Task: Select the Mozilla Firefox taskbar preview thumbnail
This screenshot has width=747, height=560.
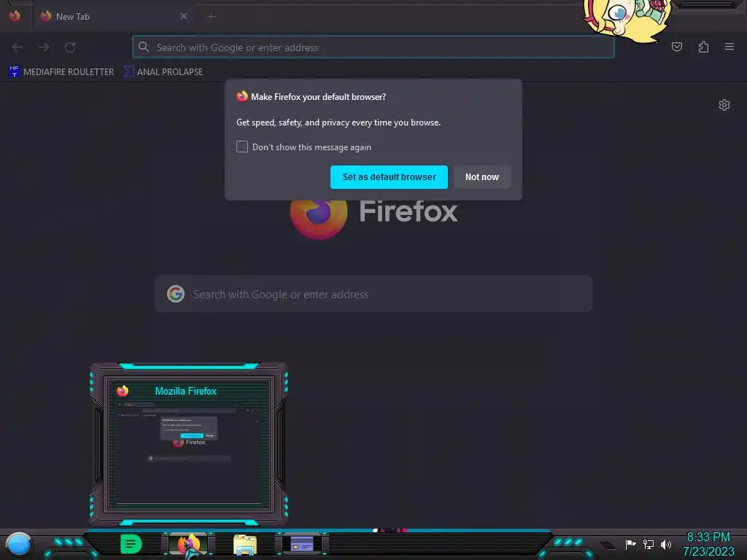Action: pyautogui.click(x=189, y=444)
